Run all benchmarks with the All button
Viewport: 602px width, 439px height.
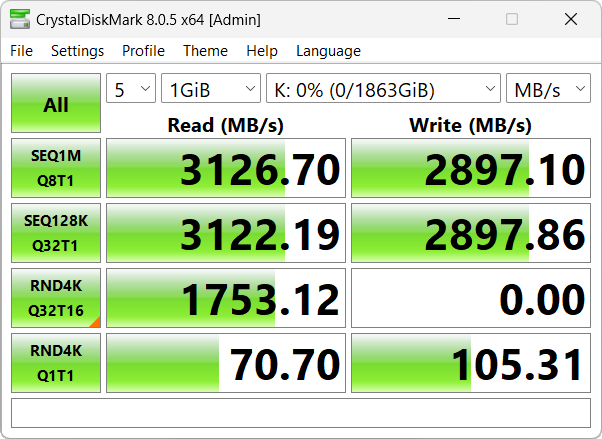coord(56,103)
